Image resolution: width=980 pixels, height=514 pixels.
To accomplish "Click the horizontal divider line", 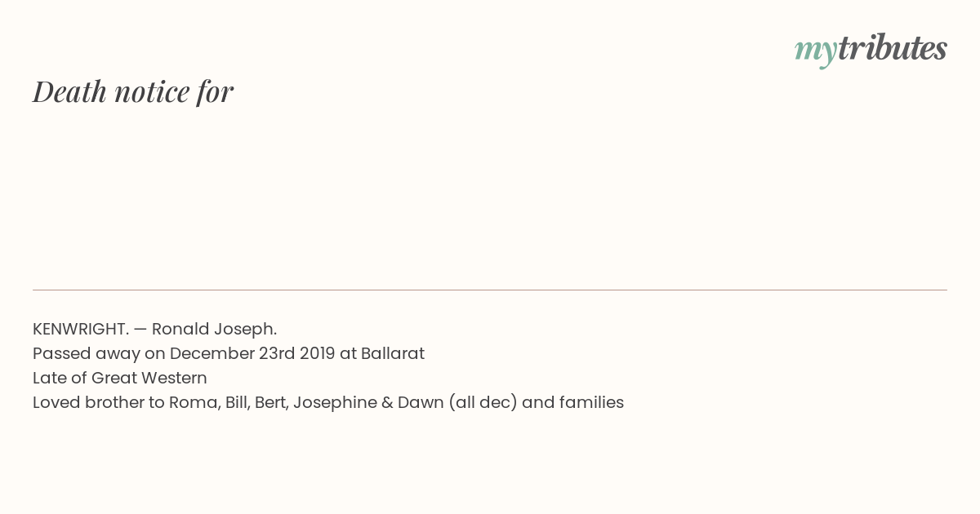I will [490, 290].
